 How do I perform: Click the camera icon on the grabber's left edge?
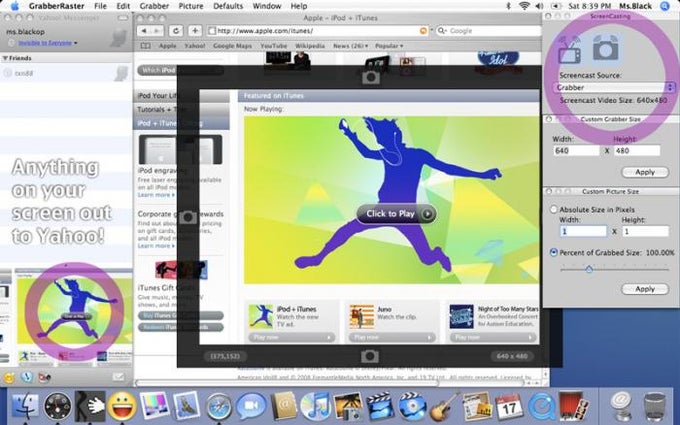point(188,217)
